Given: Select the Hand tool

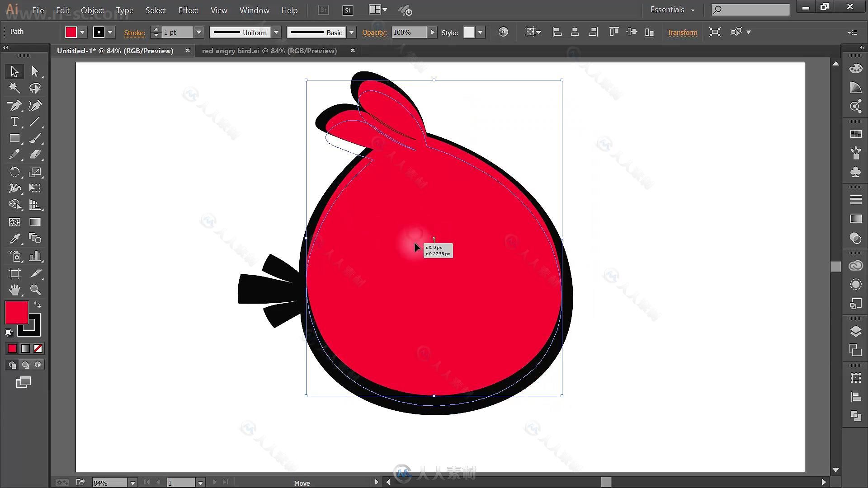Looking at the screenshot, I should point(14,290).
